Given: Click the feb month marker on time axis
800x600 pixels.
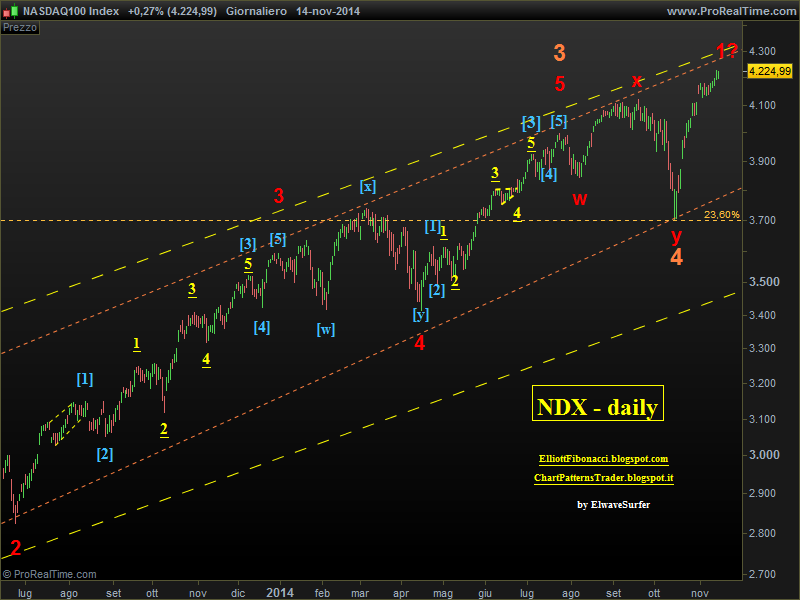Looking at the screenshot, I should pos(322,593).
